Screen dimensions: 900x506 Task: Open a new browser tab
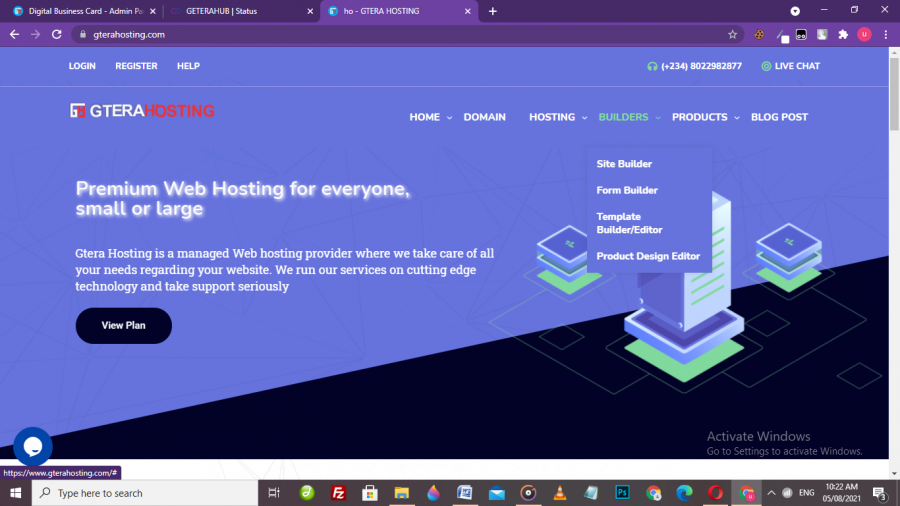point(492,11)
